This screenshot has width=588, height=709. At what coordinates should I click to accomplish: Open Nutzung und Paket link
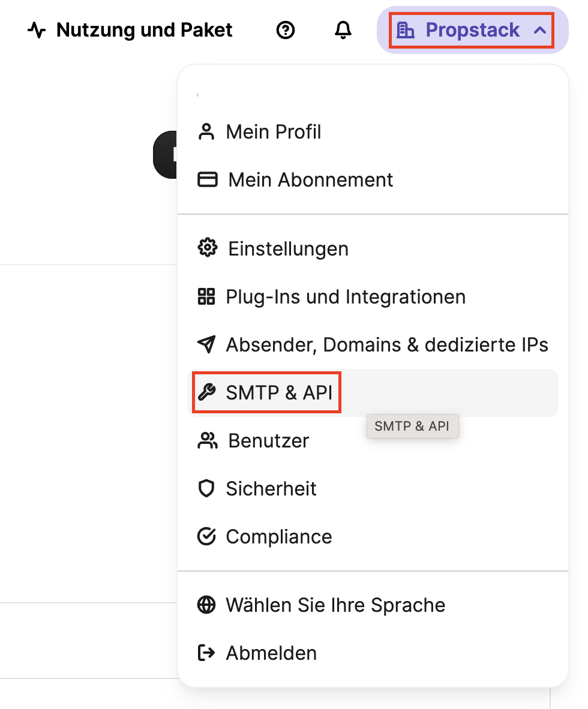click(144, 30)
